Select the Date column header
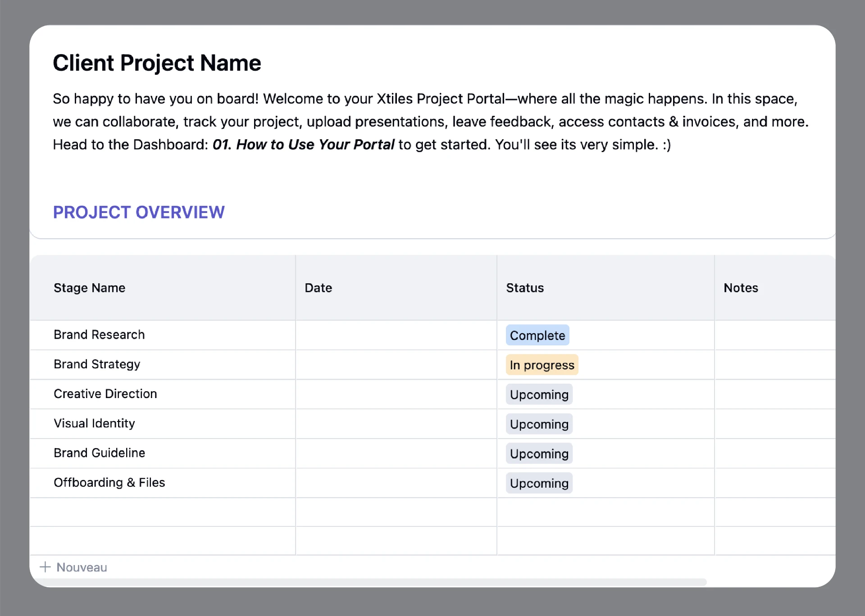The image size is (865, 616). (x=396, y=288)
